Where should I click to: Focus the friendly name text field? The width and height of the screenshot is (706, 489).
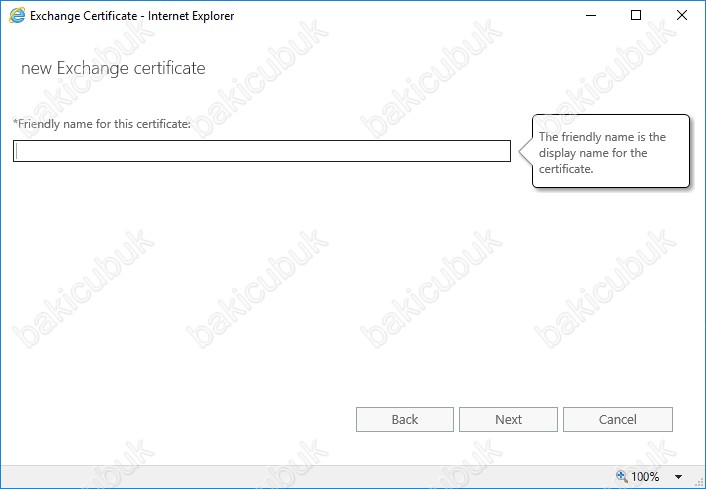262,151
